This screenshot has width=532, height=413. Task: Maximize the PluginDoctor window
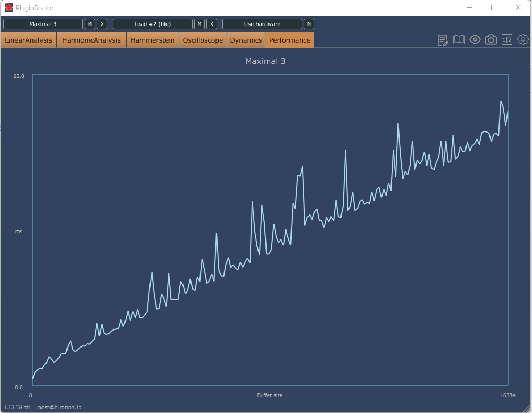click(494, 7)
